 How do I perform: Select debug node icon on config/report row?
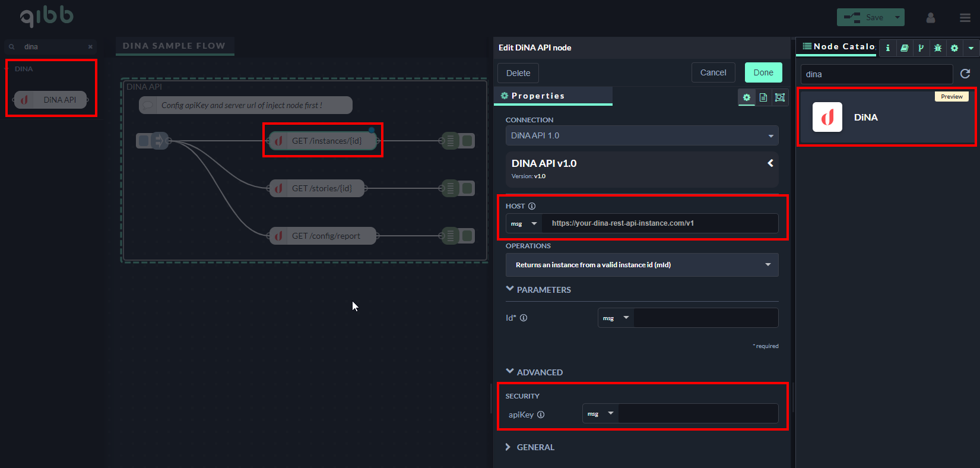(451, 236)
